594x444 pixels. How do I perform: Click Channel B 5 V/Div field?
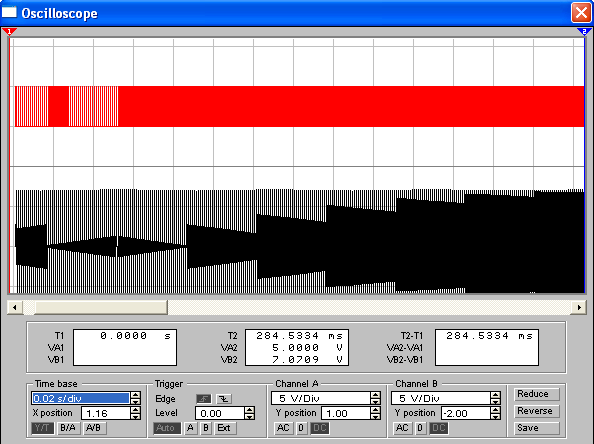click(441, 398)
